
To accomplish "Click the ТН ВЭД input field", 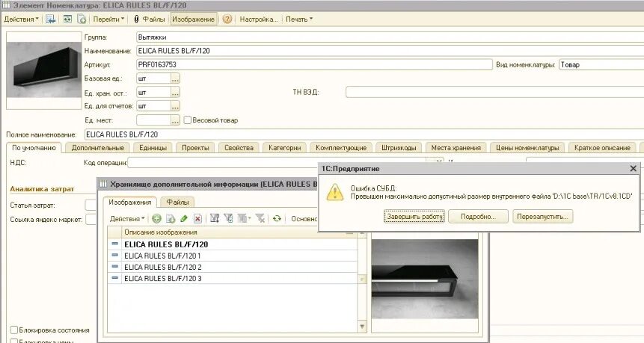I will tap(494, 93).
